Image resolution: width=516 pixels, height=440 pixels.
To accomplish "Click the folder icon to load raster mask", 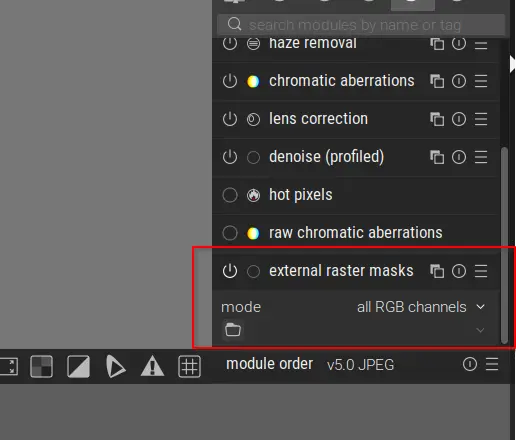I will (233, 330).
